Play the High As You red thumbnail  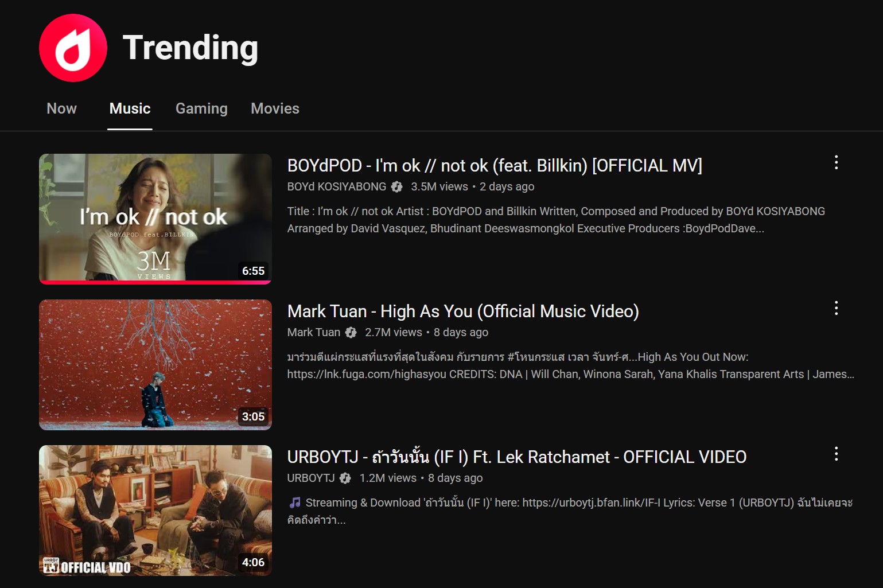tap(155, 365)
